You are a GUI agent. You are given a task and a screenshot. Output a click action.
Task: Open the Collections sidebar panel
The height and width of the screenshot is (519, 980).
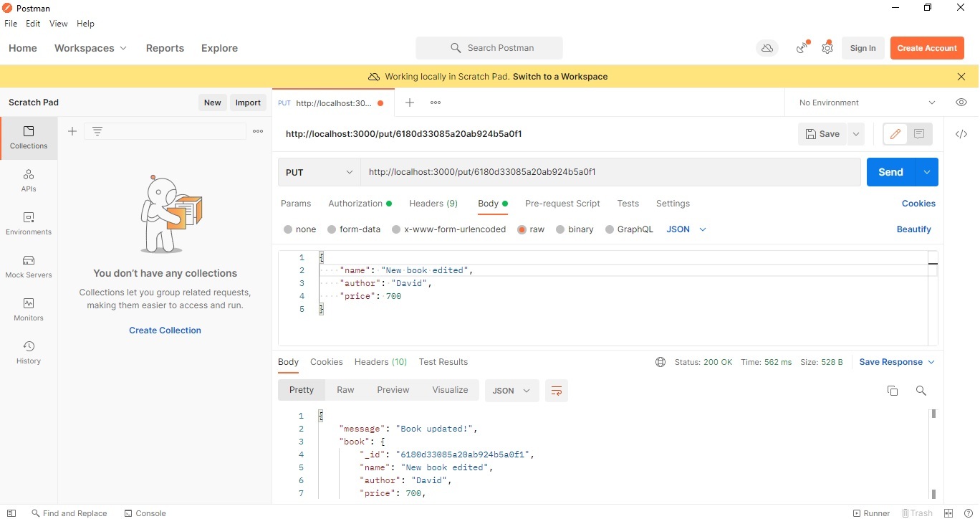click(x=29, y=137)
